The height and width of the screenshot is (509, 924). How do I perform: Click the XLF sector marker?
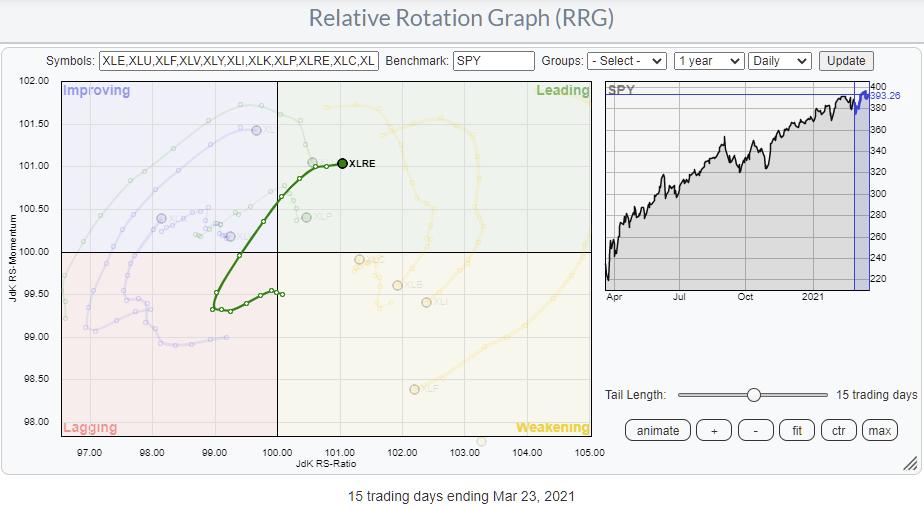tap(414, 389)
